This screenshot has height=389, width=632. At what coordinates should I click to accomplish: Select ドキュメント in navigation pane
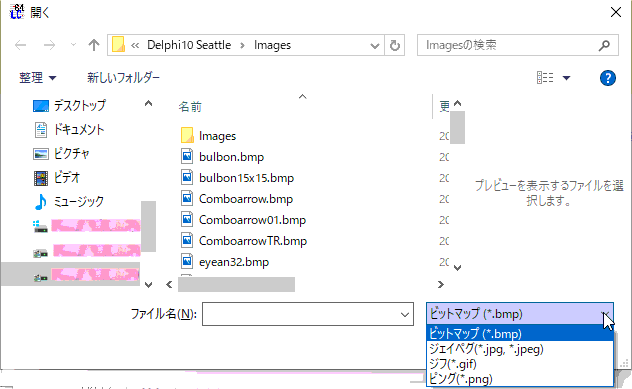(79, 129)
